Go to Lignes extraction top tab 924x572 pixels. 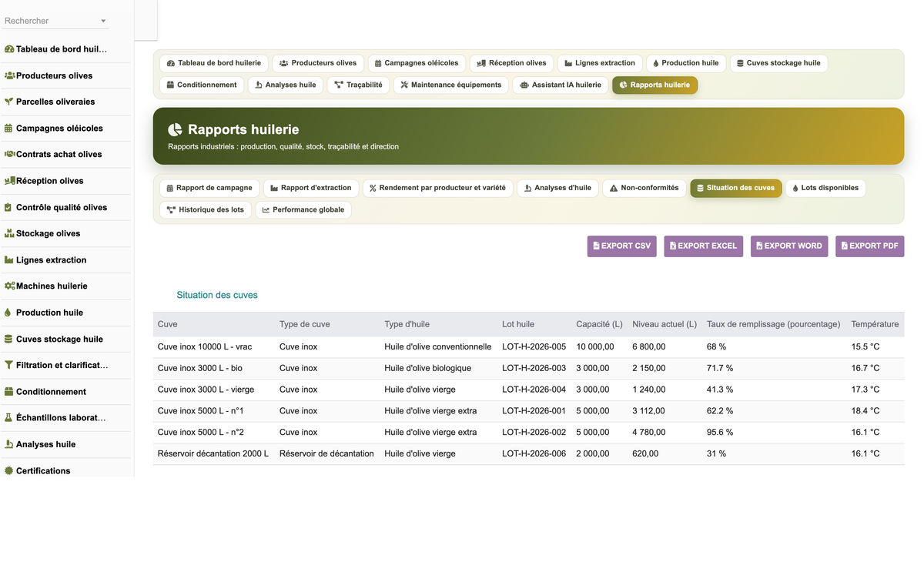pos(600,63)
